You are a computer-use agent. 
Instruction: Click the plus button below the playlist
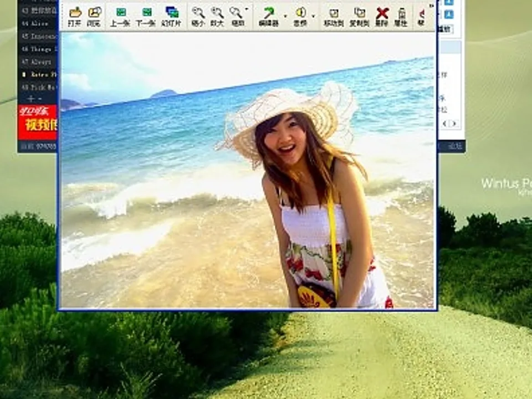point(31,98)
